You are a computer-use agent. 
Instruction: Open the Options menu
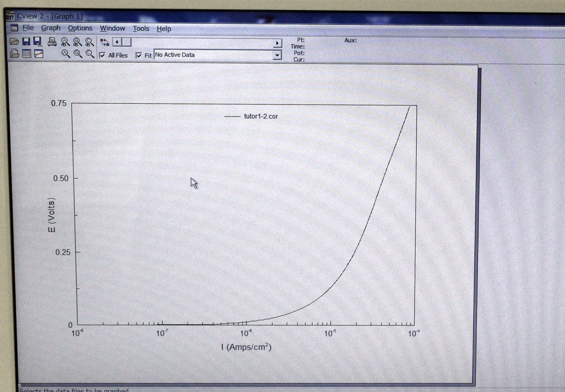click(x=80, y=28)
